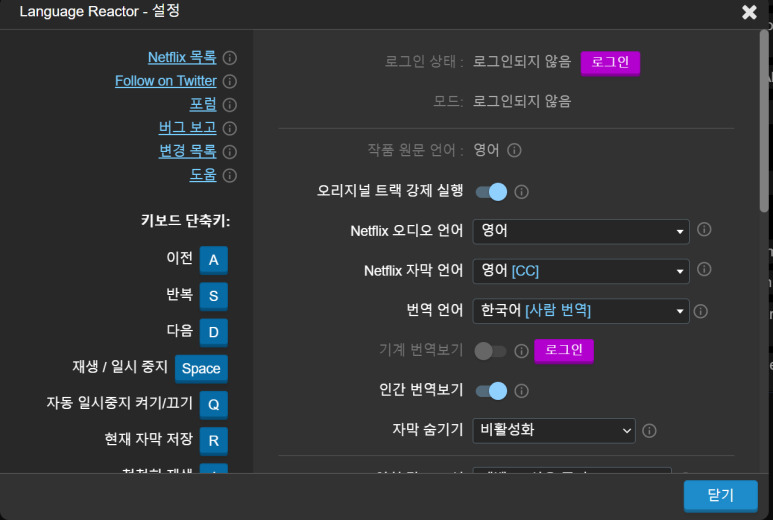
Task: Click info icon for 오리지널 트랙 강제 실행
Action: [521, 192]
